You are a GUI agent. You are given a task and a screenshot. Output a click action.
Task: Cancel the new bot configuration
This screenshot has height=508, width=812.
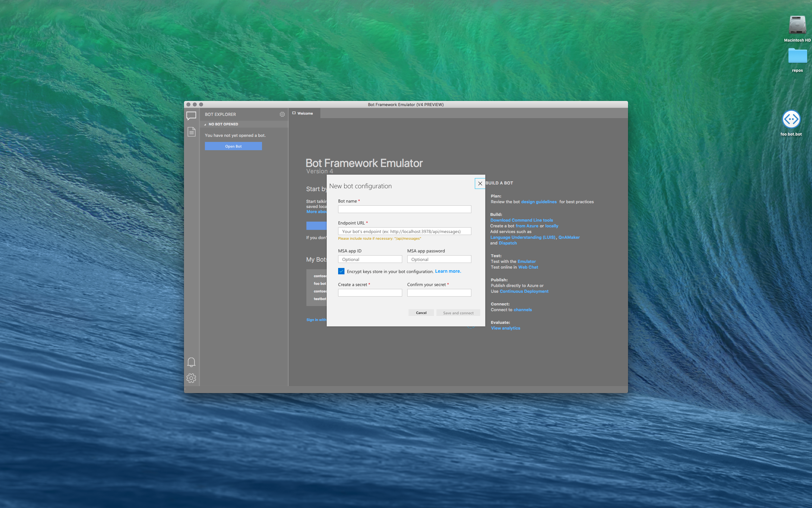point(421,313)
